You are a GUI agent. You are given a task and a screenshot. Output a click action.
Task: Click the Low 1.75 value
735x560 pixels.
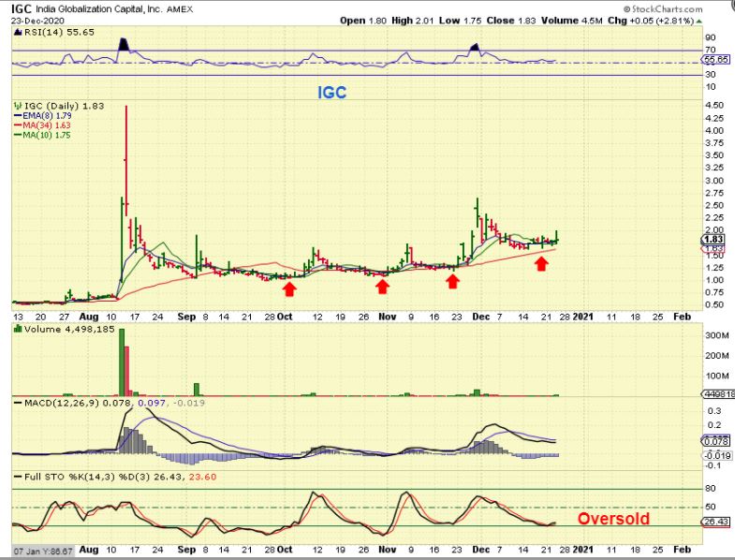pos(461,21)
